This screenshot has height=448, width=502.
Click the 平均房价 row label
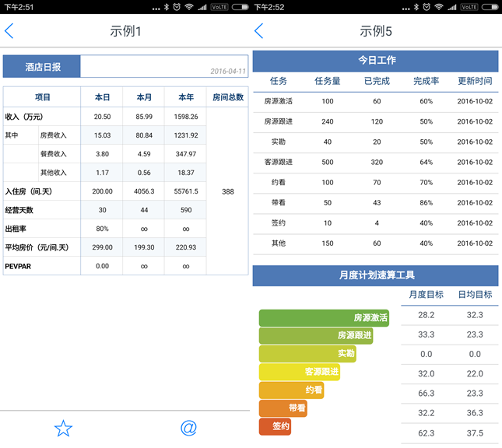click(37, 247)
